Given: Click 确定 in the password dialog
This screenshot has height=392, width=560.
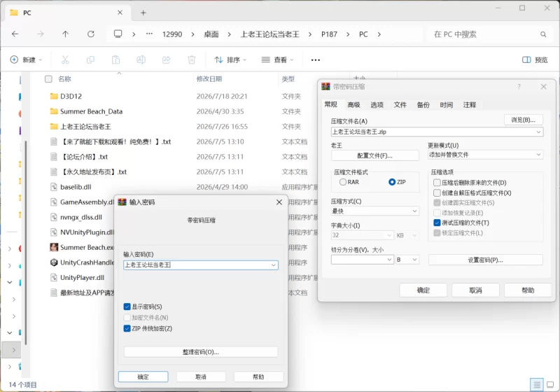Looking at the screenshot, I should point(143,377).
